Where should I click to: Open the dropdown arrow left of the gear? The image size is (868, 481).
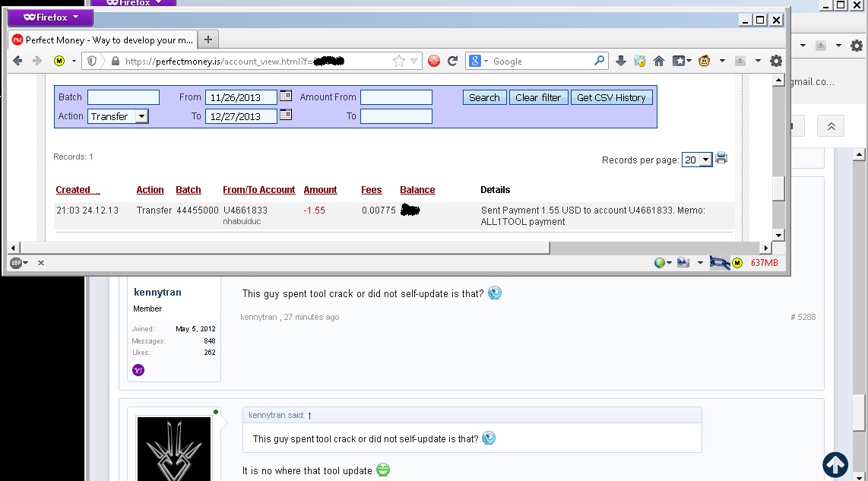758,61
